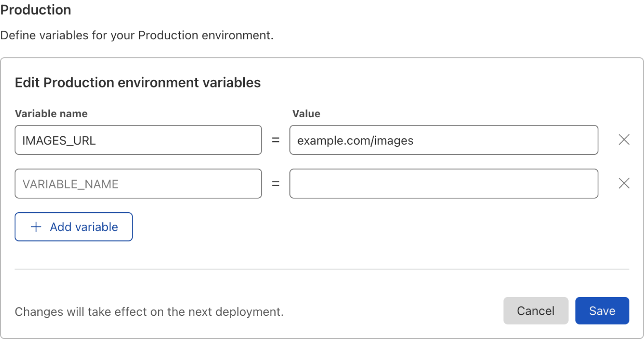
Task: Click the Value column header
Action: (x=306, y=113)
